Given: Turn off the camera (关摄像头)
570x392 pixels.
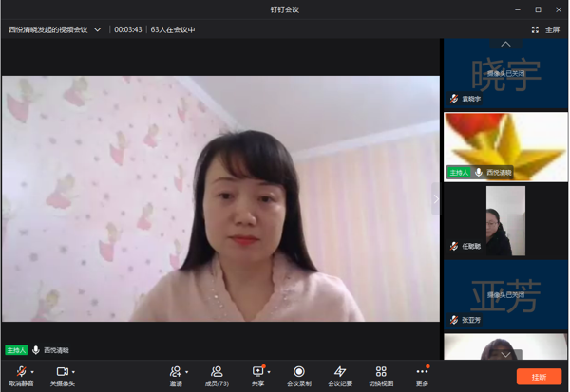Looking at the screenshot, I should coord(62,373).
